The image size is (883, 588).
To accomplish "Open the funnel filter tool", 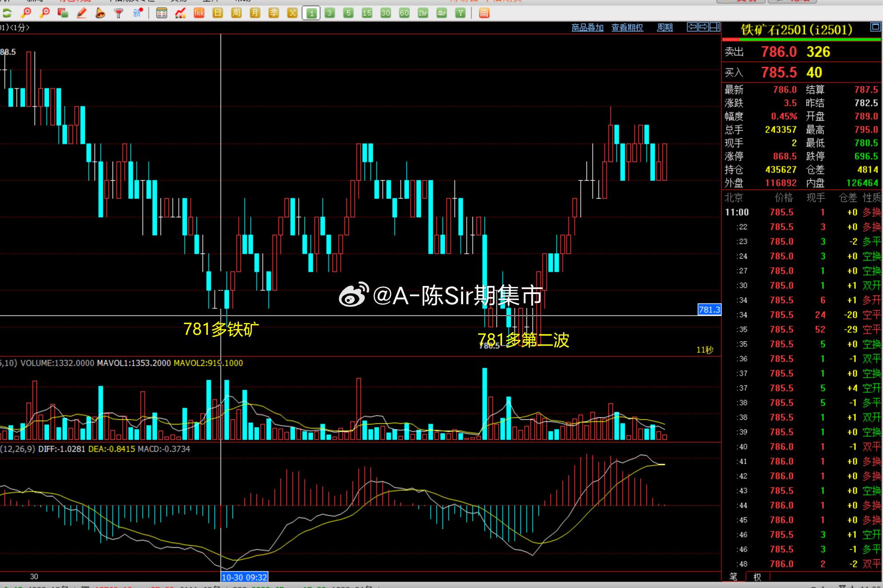I will point(119,13).
